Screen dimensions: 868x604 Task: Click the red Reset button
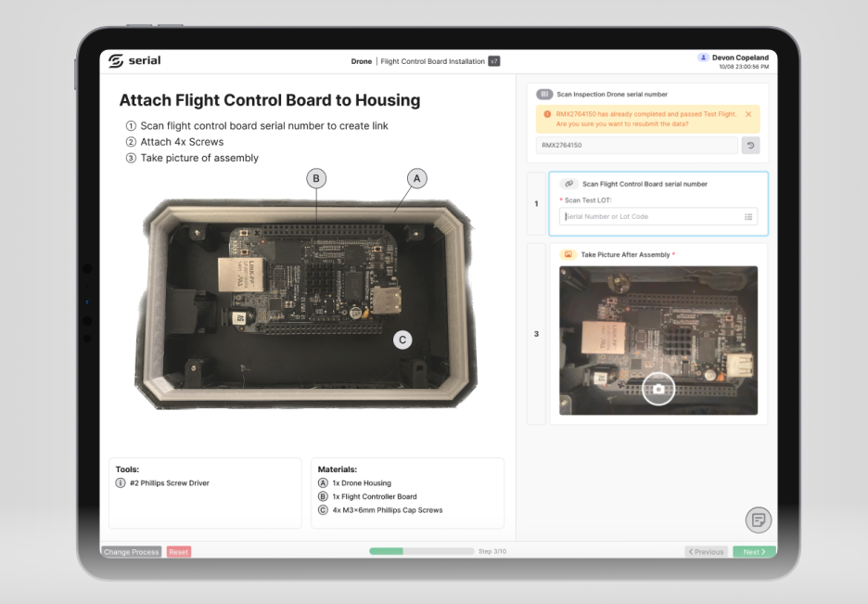point(178,552)
